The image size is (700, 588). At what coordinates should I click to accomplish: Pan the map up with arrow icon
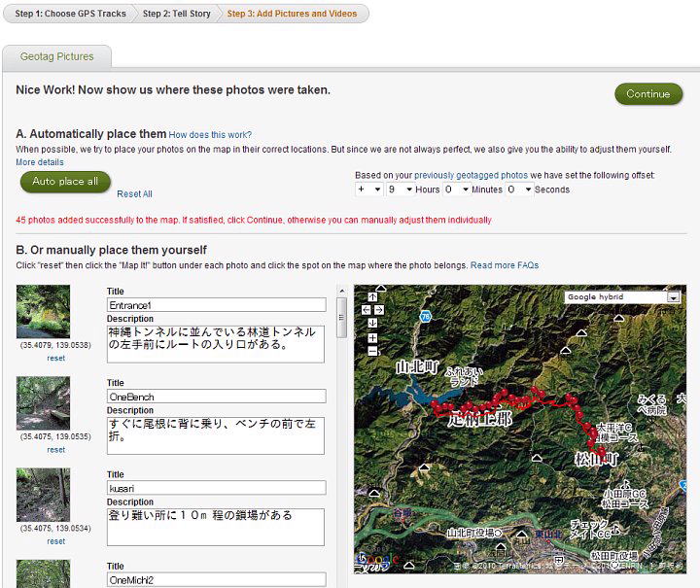(372, 297)
